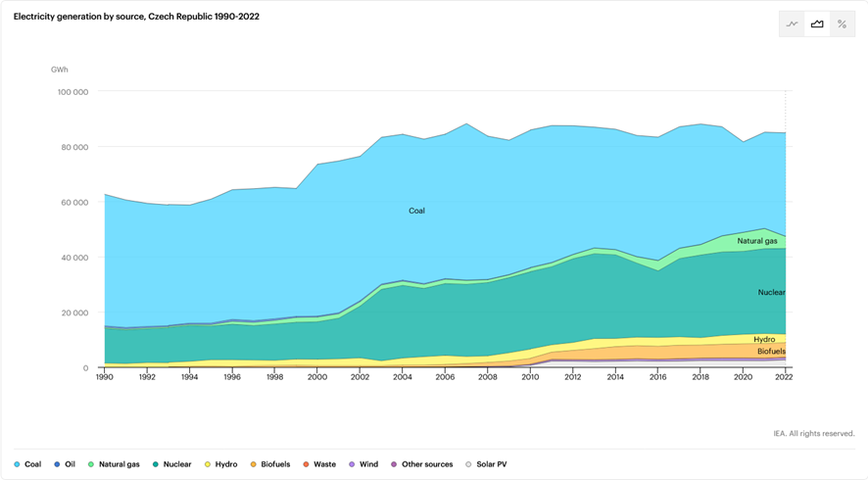Click the 2022 marker on the x-axis
The image size is (868, 480).
click(786, 377)
